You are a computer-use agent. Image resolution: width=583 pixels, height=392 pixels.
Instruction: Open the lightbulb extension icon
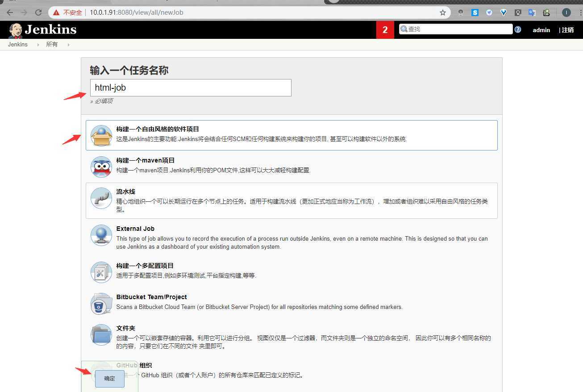click(x=518, y=13)
